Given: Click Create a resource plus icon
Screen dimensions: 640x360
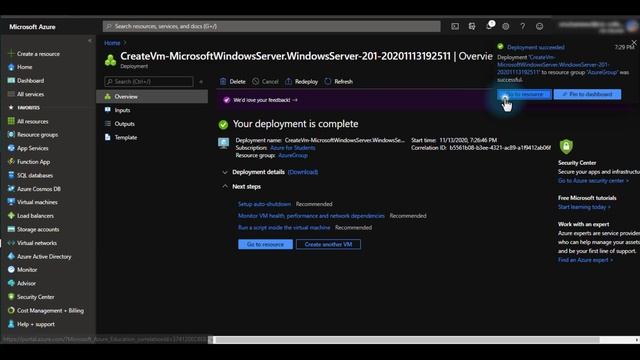Looking at the screenshot, I should pyautogui.click(x=11, y=53).
